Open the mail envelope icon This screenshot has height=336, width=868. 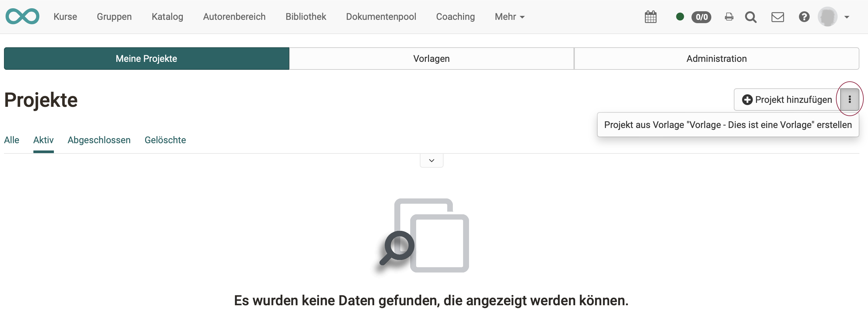click(x=777, y=17)
